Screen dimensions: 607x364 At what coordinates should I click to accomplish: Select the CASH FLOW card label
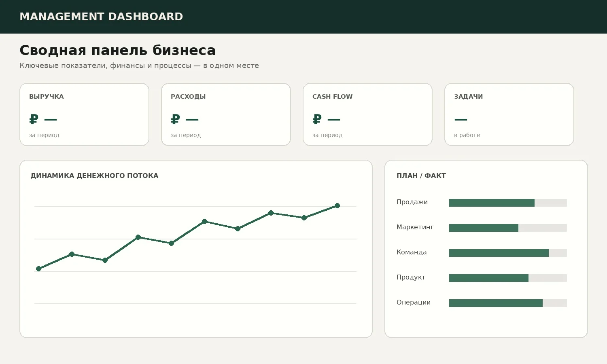point(332,97)
